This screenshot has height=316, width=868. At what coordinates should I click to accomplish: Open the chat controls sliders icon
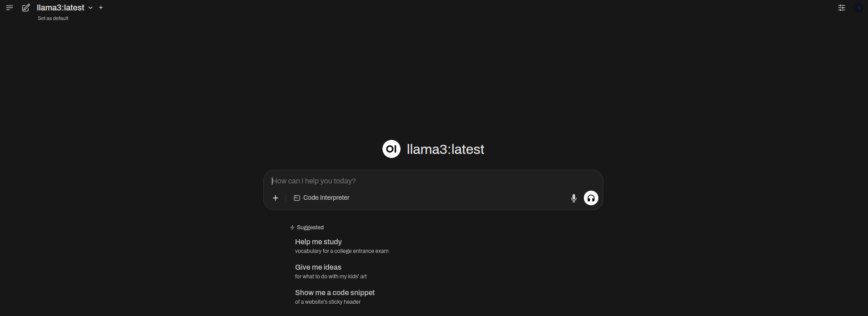(x=842, y=8)
